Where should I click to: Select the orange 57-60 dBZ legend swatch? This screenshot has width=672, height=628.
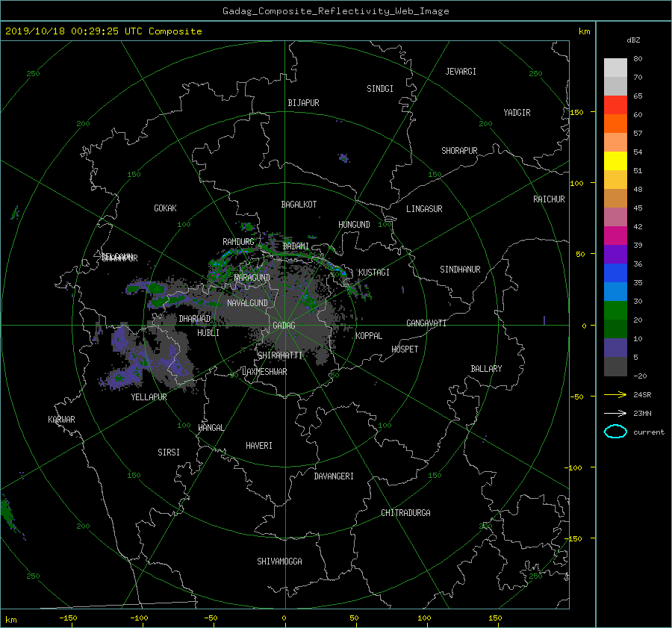pos(615,124)
